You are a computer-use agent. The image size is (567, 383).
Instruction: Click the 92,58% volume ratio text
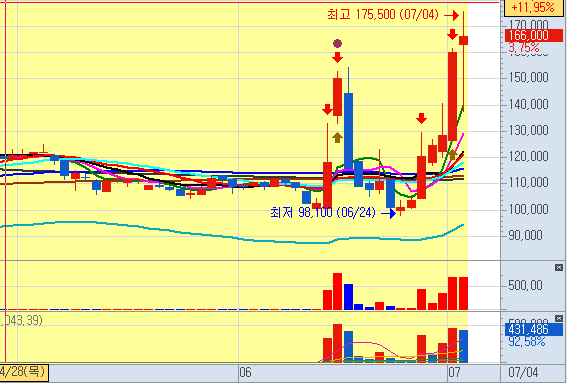coord(526,341)
